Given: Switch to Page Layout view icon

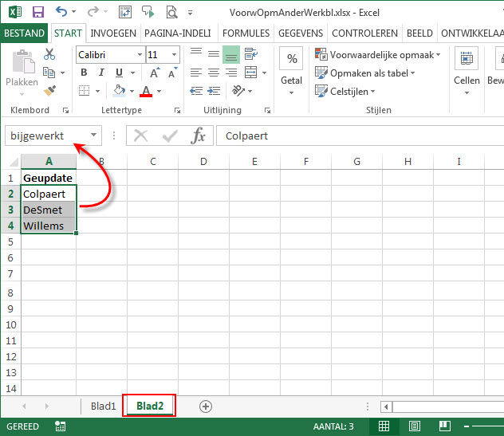Looking at the screenshot, I should pos(415,426).
